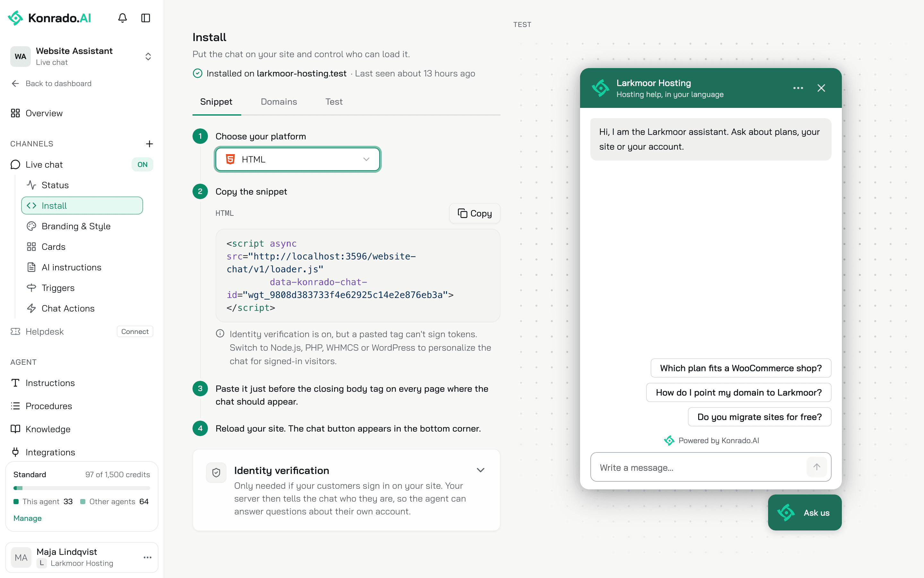Click the WA agent avatar

pos(21,57)
